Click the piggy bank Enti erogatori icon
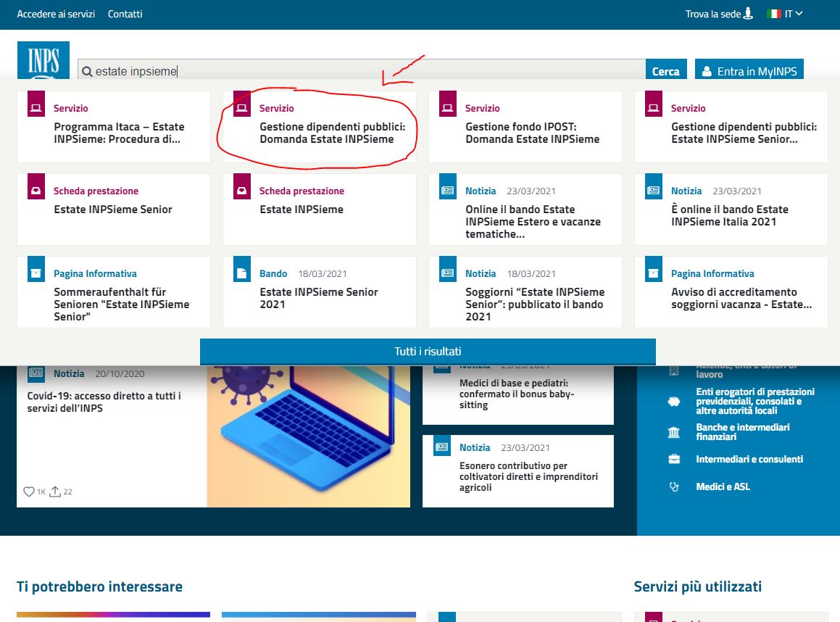This screenshot has width=840, height=622. click(x=674, y=402)
